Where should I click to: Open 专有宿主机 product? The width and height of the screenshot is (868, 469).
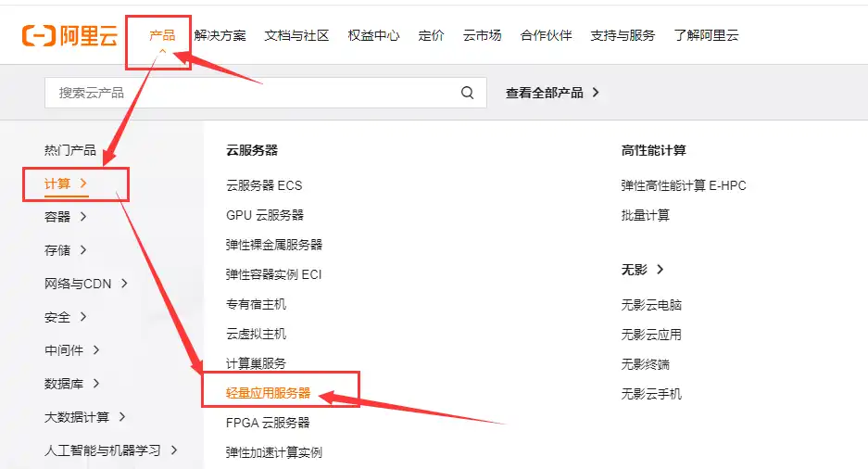point(256,304)
